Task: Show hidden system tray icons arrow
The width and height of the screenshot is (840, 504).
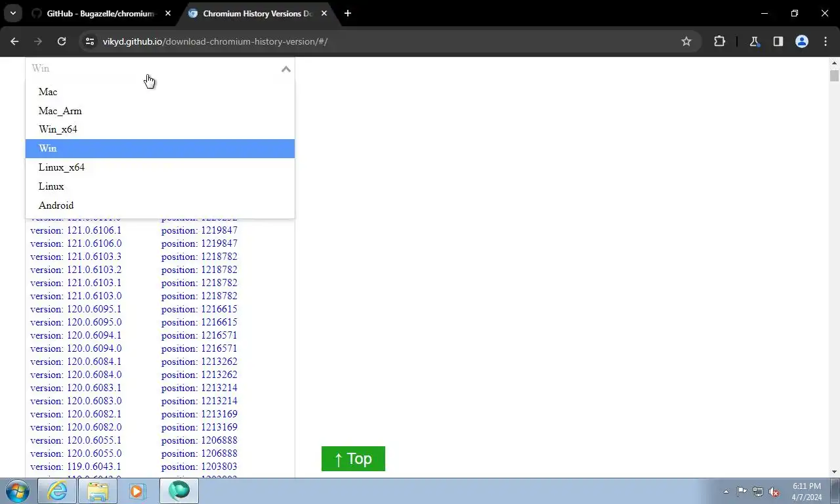Action: [726, 492]
